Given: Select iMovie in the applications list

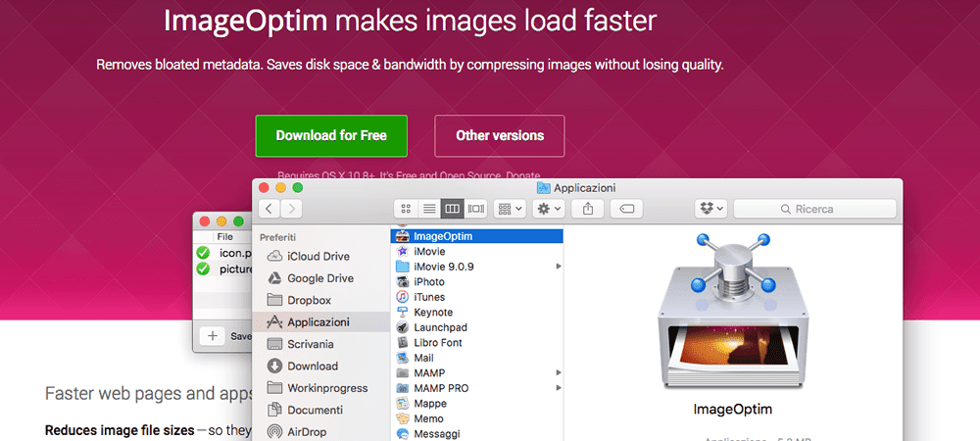Looking at the screenshot, I should 477,251.
